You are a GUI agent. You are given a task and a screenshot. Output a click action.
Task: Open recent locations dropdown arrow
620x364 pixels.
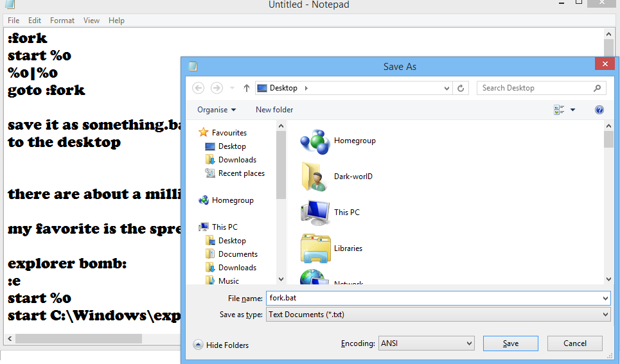(232, 88)
